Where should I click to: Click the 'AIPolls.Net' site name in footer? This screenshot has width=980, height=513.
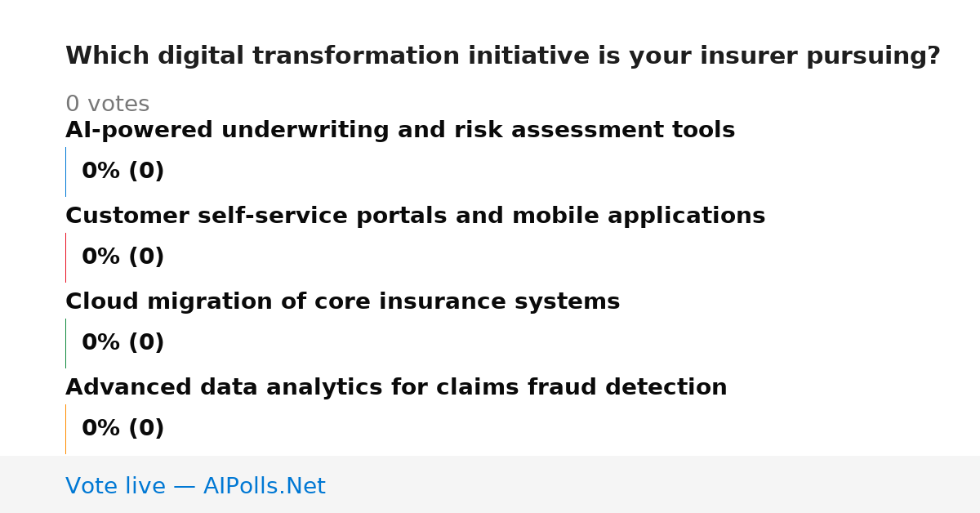tap(264, 487)
